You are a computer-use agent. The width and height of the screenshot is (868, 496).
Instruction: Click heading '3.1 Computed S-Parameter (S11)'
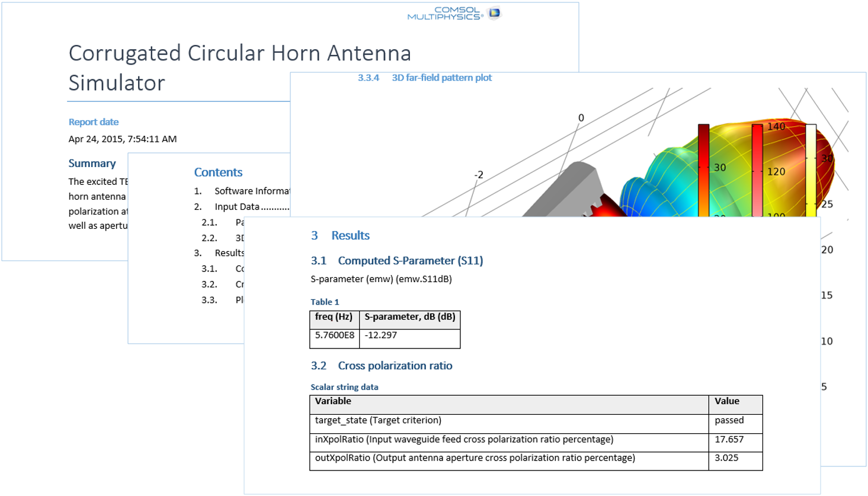click(397, 261)
